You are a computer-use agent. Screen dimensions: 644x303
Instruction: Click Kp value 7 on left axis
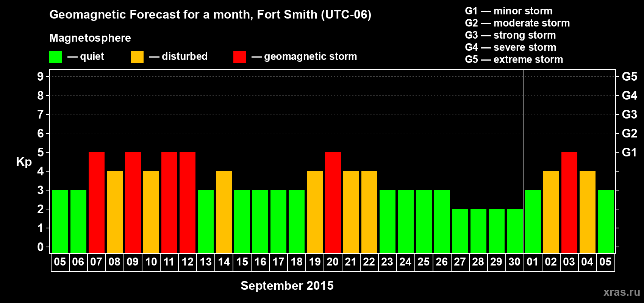click(x=41, y=114)
